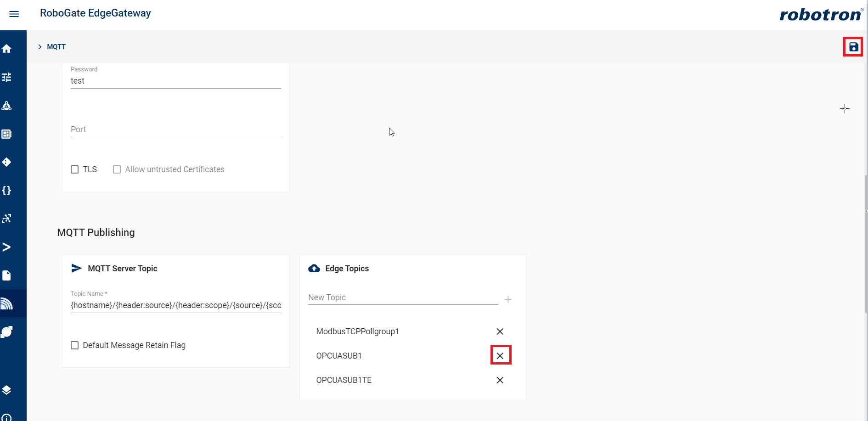Viewport: 868px width, 421px height.
Task: Click the MQTT breadcrumb label
Action: [x=56, y=46]
